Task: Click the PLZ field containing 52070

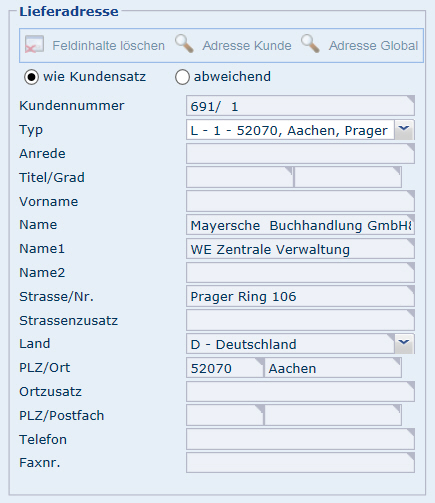Action: click(x=225, y=368)
